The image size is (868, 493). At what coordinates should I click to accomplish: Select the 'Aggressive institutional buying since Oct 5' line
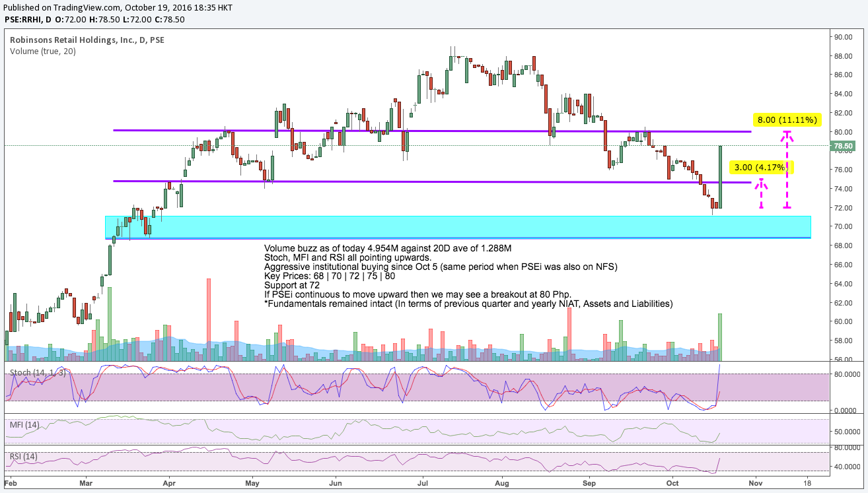pyautogui.click(x=440, y=267)
